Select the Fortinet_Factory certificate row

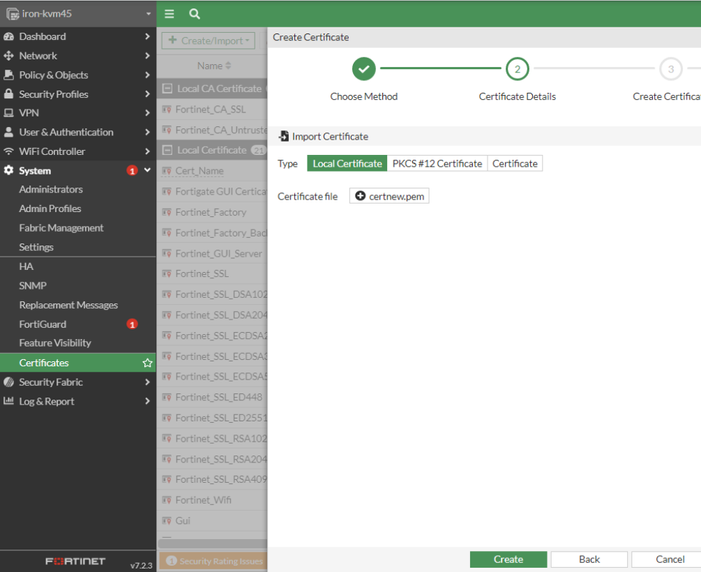(212, 212)
